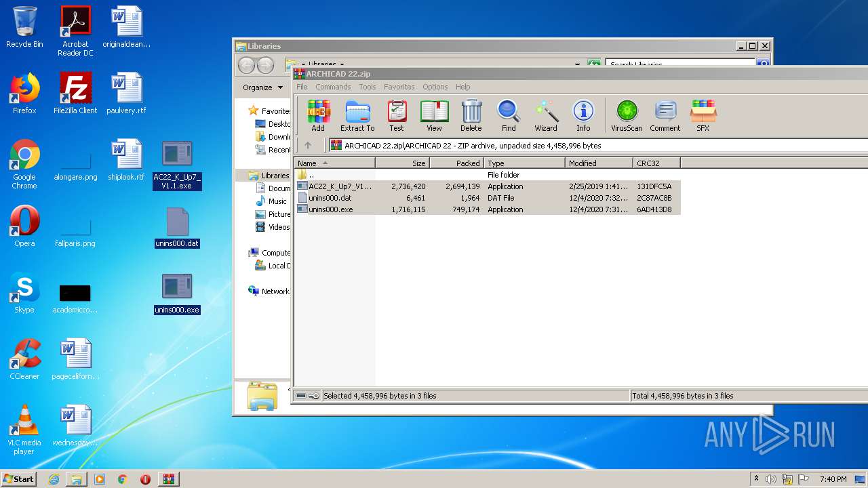The height and width of the screenshot is (488, 868).
Task: Open the Favorites menu in WinRAR
Action: [x=399, y=87]
